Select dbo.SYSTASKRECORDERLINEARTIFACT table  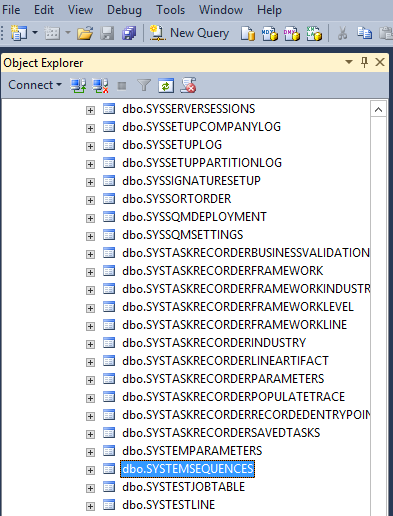click(x=225, y=361)
